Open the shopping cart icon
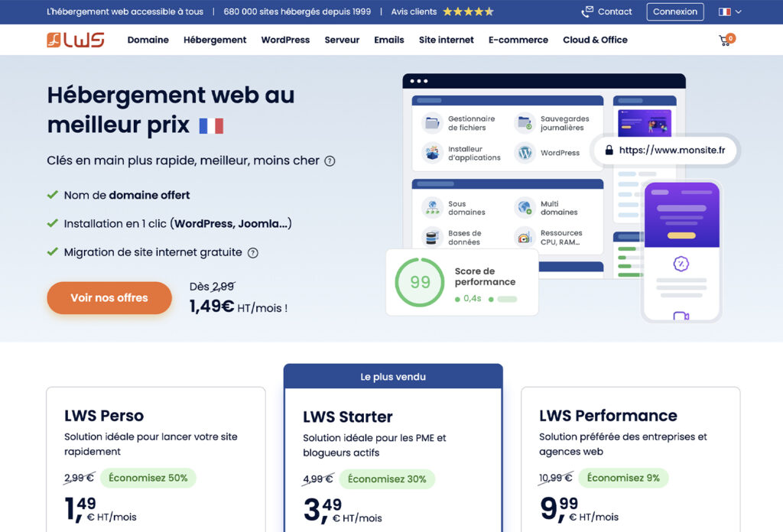The width and height of the screenshot is (783, 532). [x=726, y=40]
